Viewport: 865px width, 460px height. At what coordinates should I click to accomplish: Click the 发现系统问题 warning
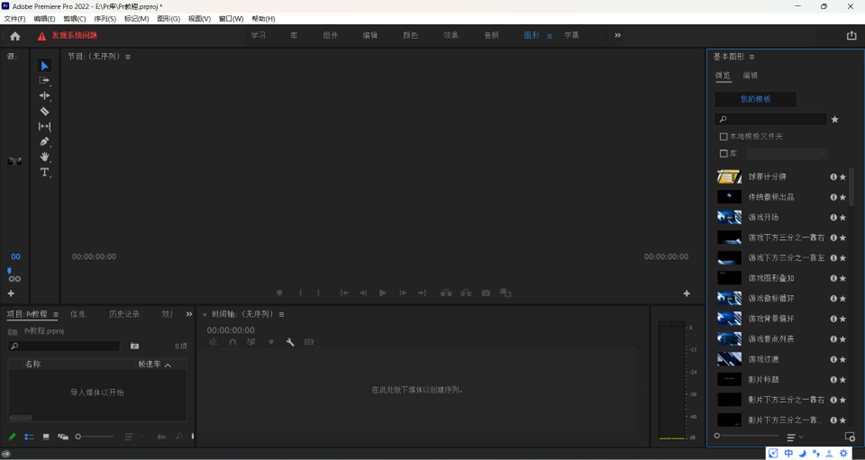click(x=68, y=36)
